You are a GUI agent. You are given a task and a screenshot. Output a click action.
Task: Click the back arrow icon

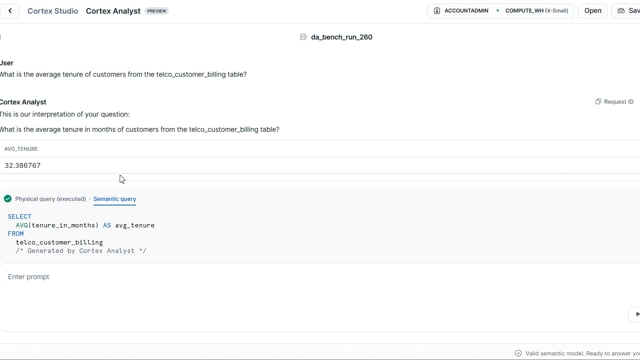10,11
